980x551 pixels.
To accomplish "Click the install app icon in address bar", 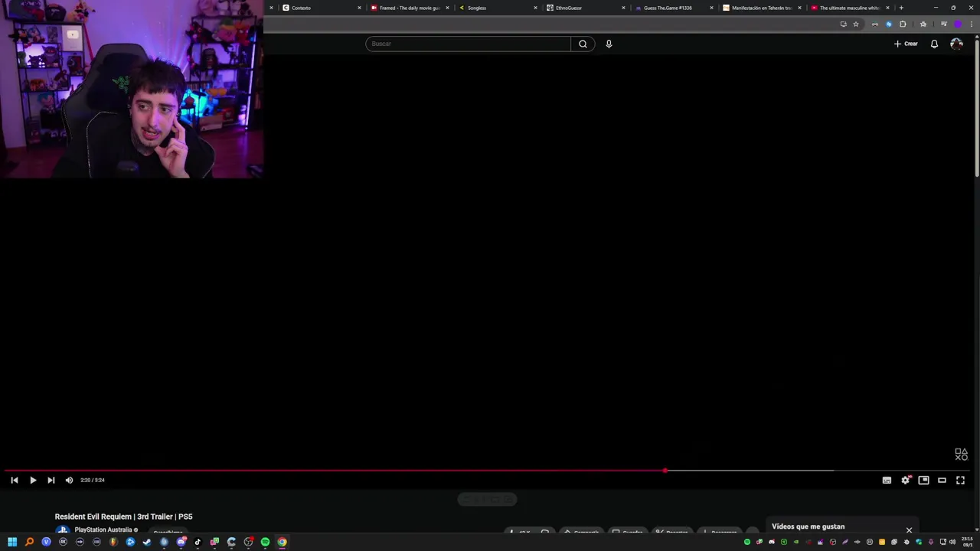I will point(843,24).
